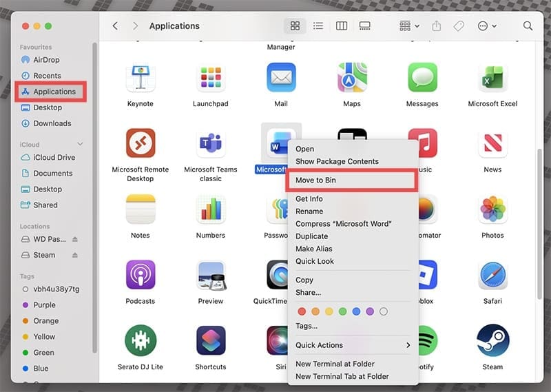551x392 pixels.
Task: Click the Edit Tags toolbar icon
Action: pyautogui.click(x=458, y=25)
